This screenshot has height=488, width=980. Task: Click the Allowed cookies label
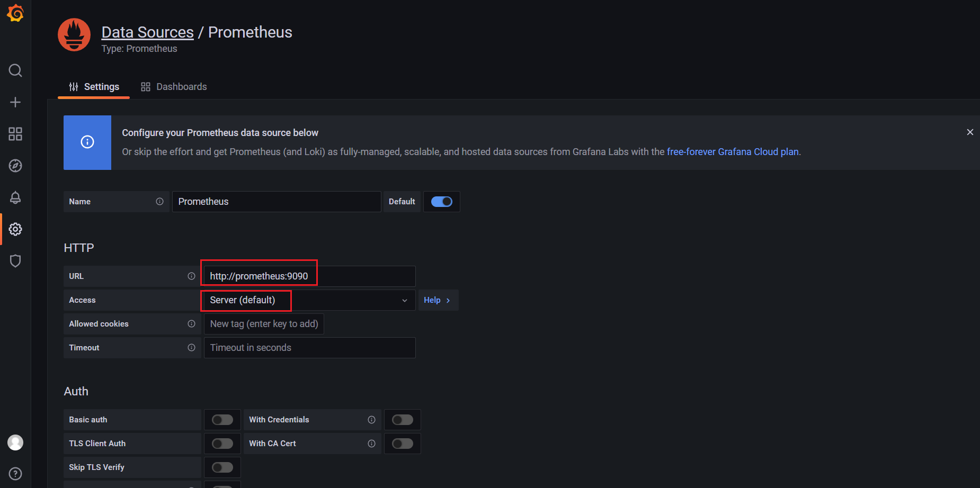point(99,324)
